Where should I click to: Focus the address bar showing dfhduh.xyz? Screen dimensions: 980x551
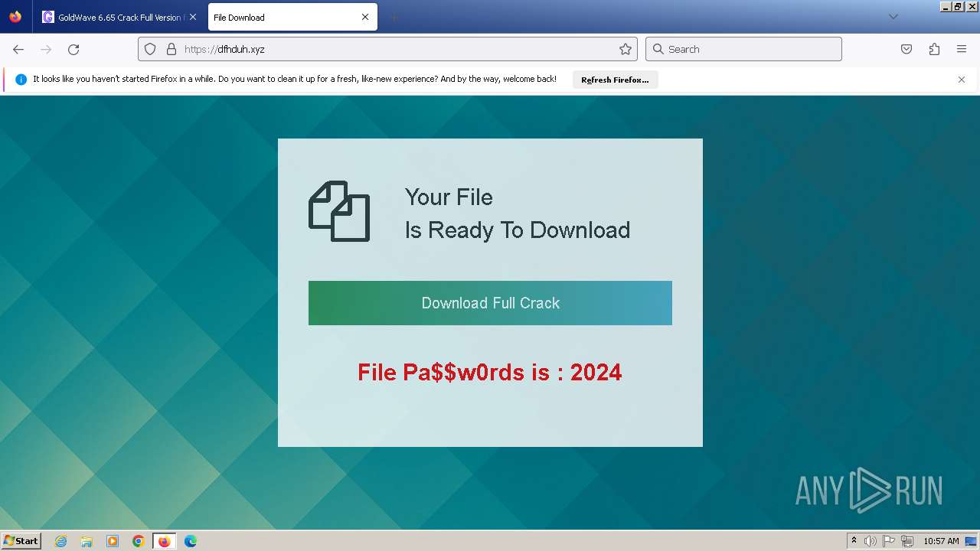coord(387,49)
